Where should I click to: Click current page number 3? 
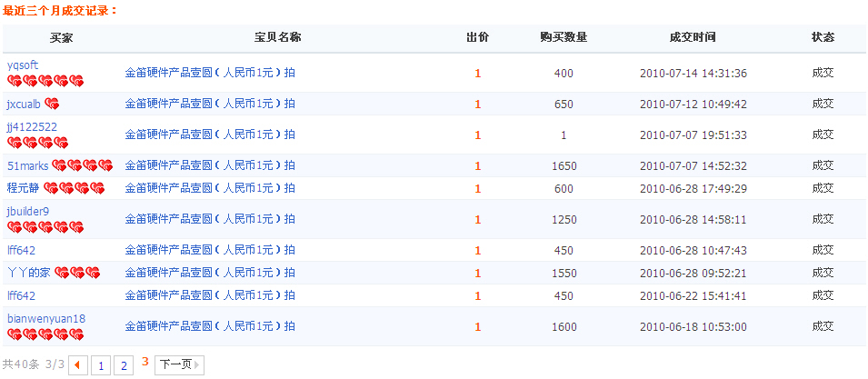145,362
